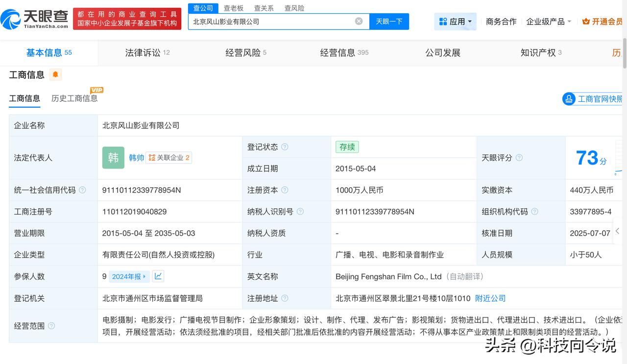Open the 工商信息 sub-tab
This screenshot has width=627, height=364.
tap(24, 98)
